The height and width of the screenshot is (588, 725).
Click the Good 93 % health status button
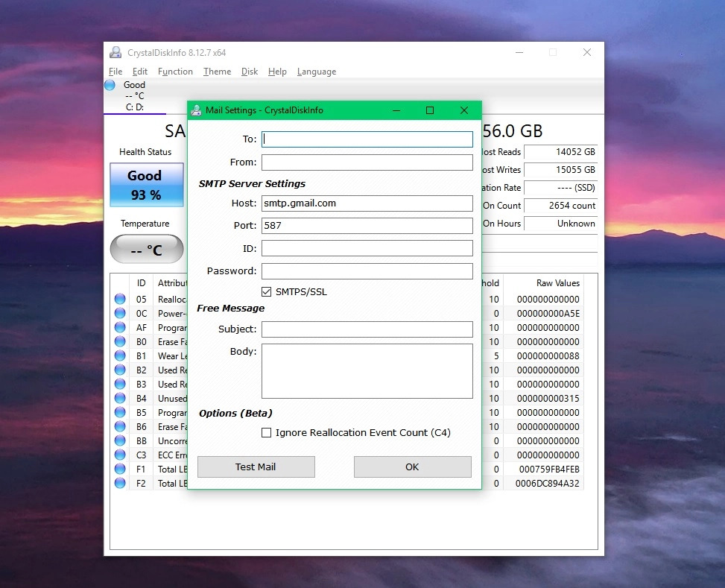point(147,185)
